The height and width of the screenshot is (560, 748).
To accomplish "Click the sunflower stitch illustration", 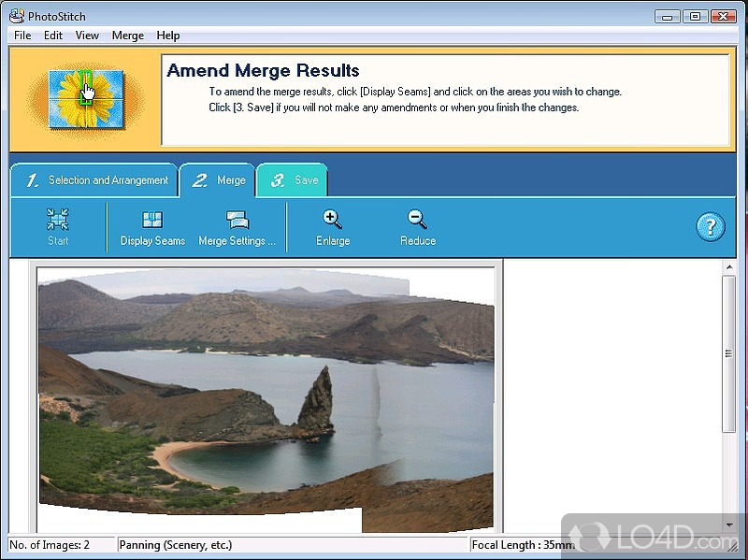I will pyautogui.click(x=85, y=96).
